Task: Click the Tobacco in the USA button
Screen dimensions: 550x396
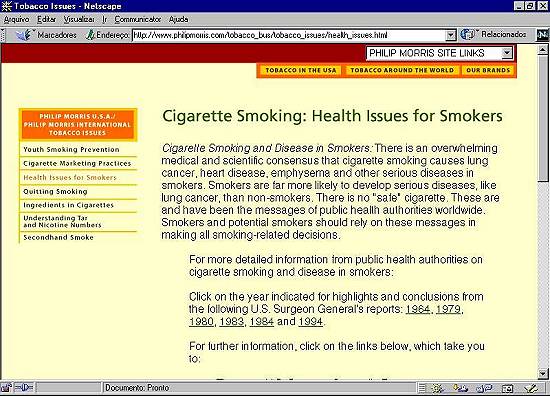Action: tap(301, 70)
